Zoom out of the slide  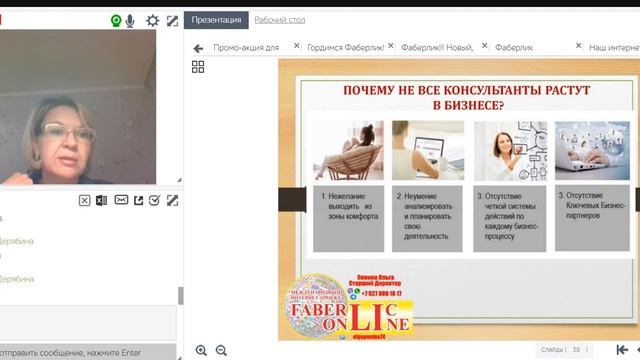tap(221, 350)
